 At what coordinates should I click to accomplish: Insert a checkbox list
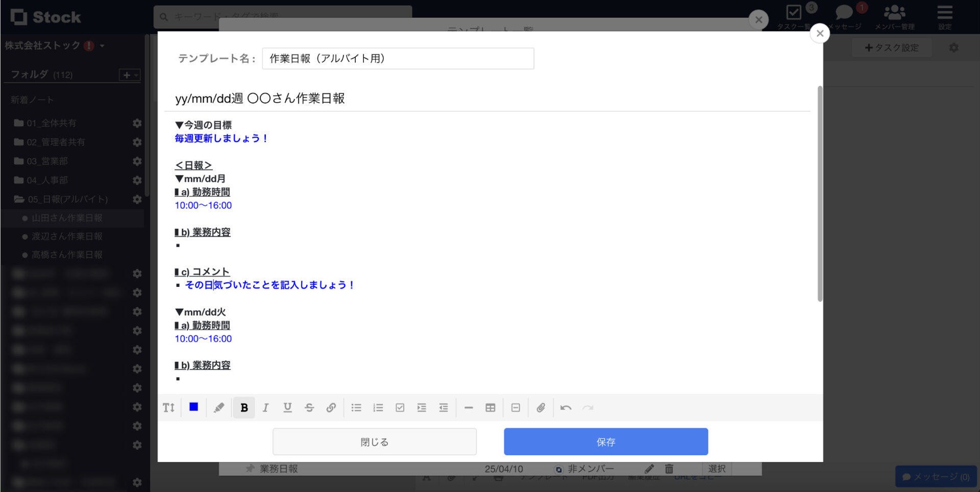pyautogui.click(x=400, y=408)
